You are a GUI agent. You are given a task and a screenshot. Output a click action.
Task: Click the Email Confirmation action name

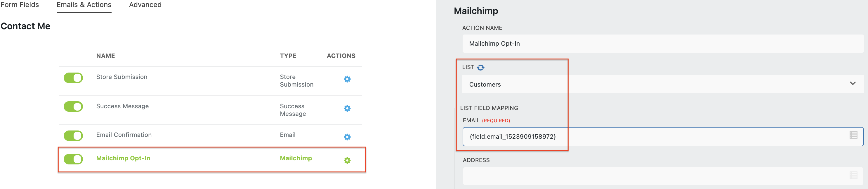point(124,135)
